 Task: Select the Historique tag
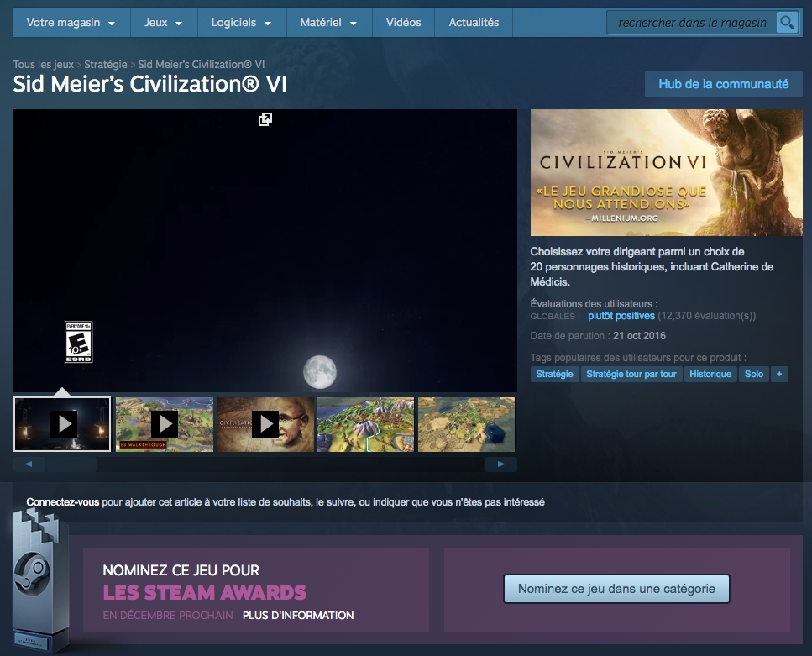coord(710,374)
